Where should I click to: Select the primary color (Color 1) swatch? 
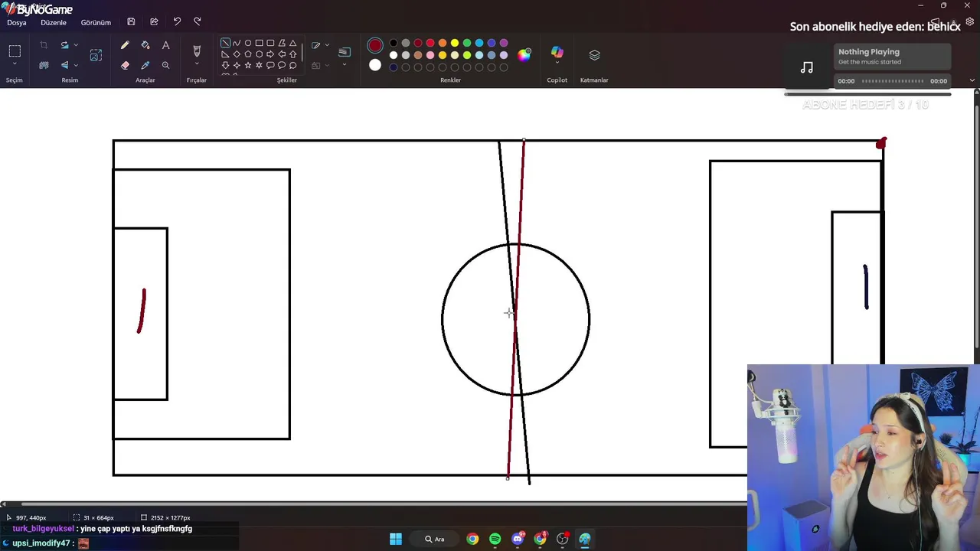tap(375, 45)
